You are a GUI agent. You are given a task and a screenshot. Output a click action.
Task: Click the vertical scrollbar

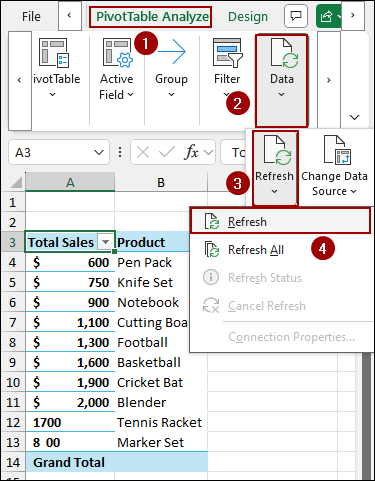[367, 415]
